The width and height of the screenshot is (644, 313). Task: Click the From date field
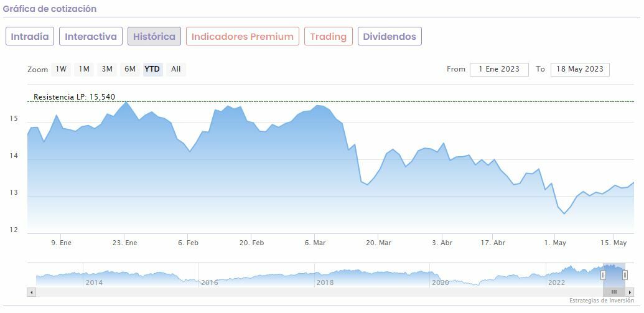(x=499, y=69)
